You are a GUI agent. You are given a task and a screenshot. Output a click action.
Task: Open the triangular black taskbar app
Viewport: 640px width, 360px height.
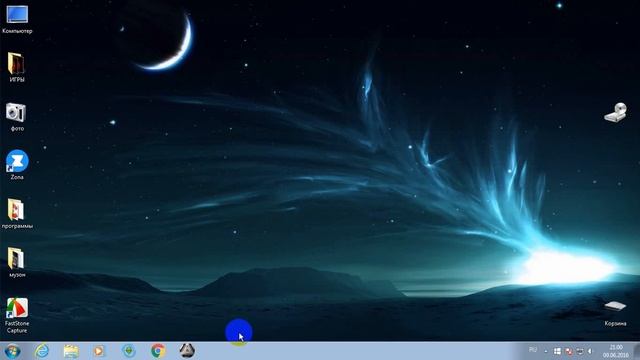click(187, 351)
